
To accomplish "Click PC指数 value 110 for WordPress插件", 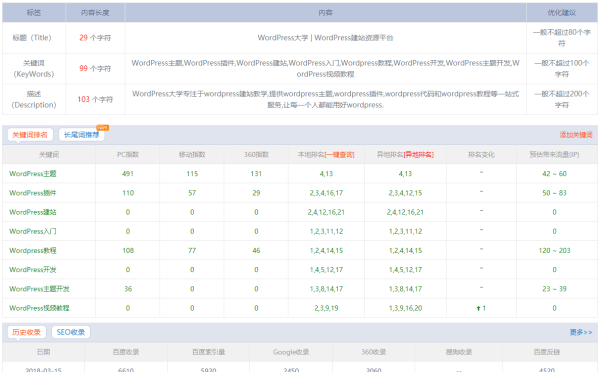I will click(x=128, y=193).
